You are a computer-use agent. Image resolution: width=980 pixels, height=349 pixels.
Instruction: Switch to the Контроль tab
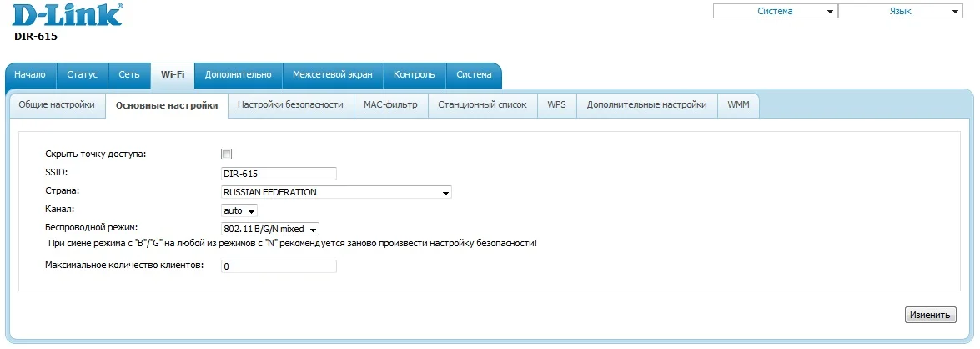pos(415,75)
